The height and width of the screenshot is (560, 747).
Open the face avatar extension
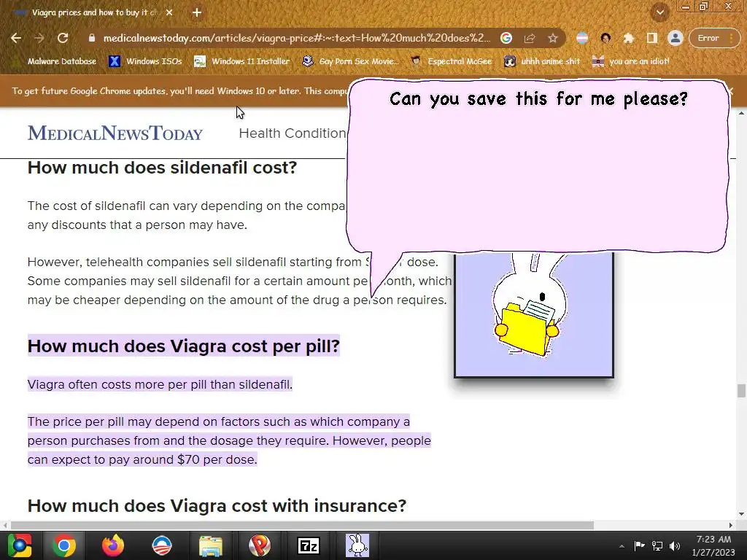tap(605, 38)
